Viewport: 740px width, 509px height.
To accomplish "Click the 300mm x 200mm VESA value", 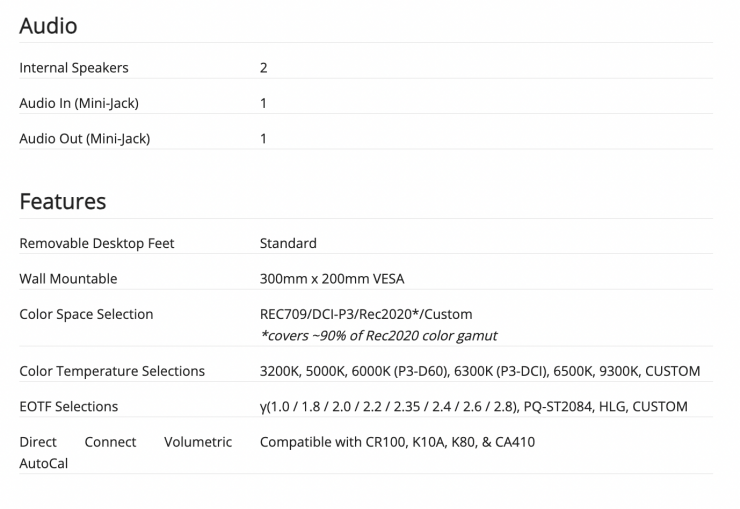I will pos(332,278).
